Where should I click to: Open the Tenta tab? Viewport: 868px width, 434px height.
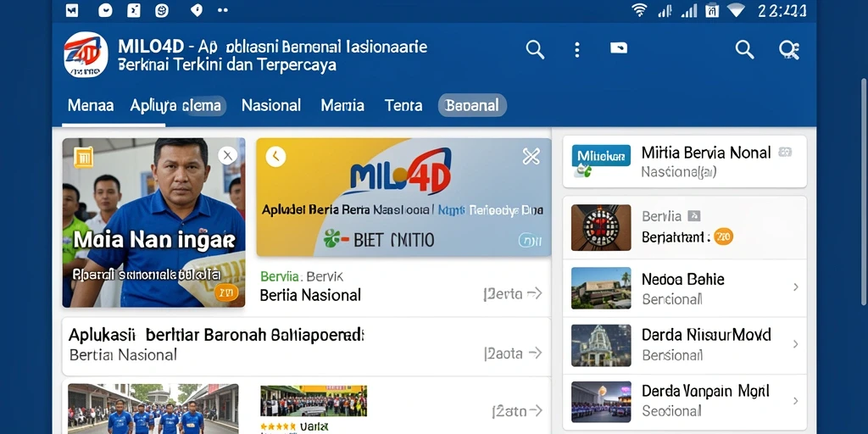[403, 105]
